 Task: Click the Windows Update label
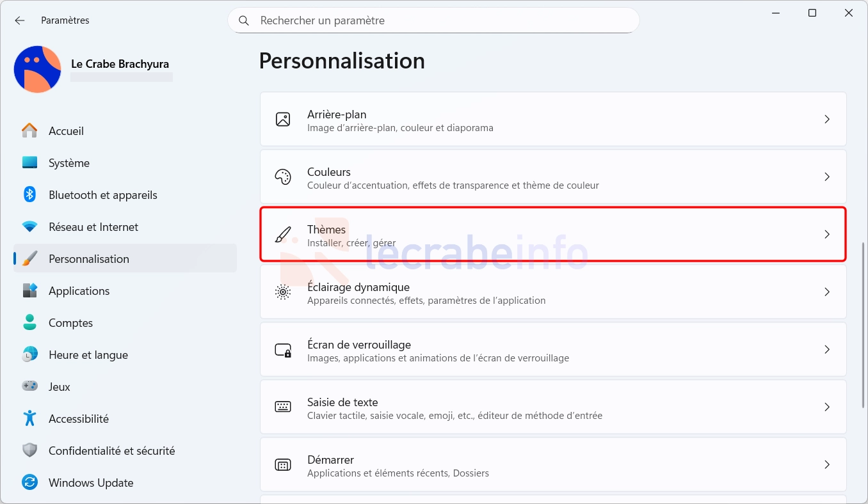click(91, 483)
